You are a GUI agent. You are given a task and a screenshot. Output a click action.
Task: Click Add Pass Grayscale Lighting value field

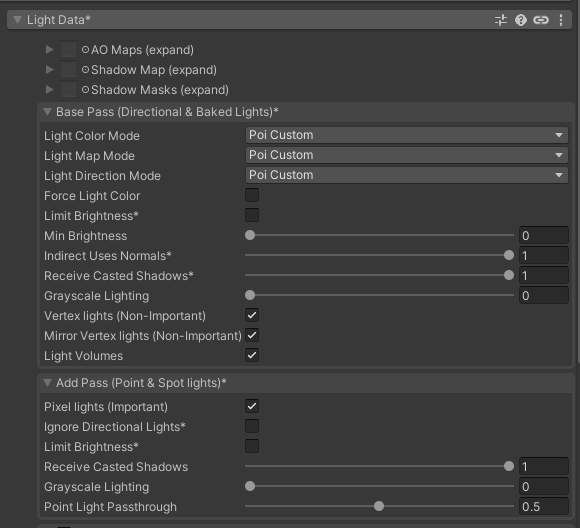pos(544,487)
